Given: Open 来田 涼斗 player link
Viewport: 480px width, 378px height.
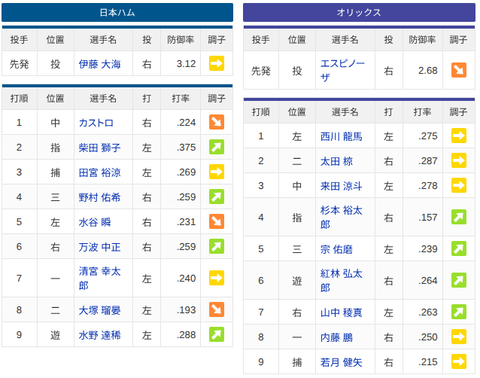Looking at the screenshot, I should (x=341, y=186).
